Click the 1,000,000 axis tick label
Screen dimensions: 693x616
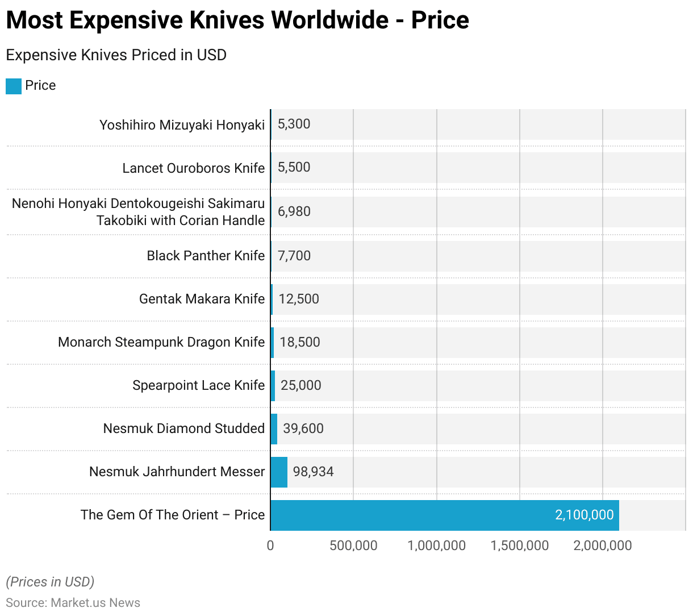click(436, 546)
